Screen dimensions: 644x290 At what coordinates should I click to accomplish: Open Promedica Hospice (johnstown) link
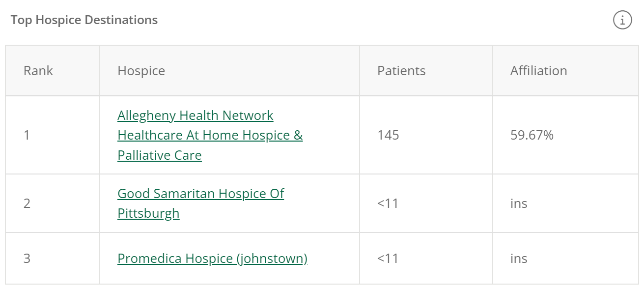(x=212, y=259)
